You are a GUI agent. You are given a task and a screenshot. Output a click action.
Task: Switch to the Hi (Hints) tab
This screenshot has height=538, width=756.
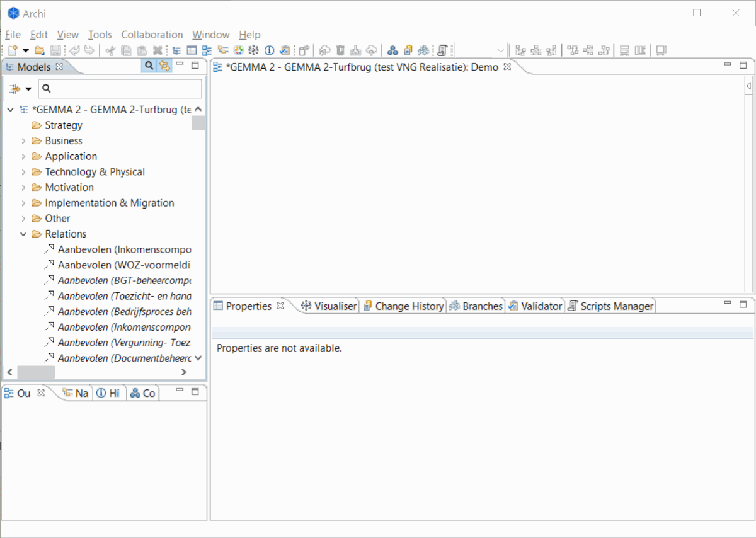tap(108, 393)
